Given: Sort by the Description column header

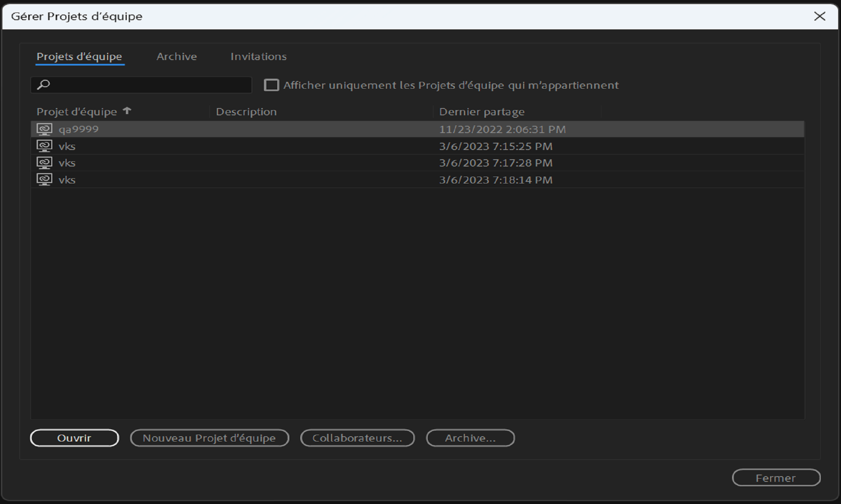Looking at the screenshot, I should coord(246,112).
